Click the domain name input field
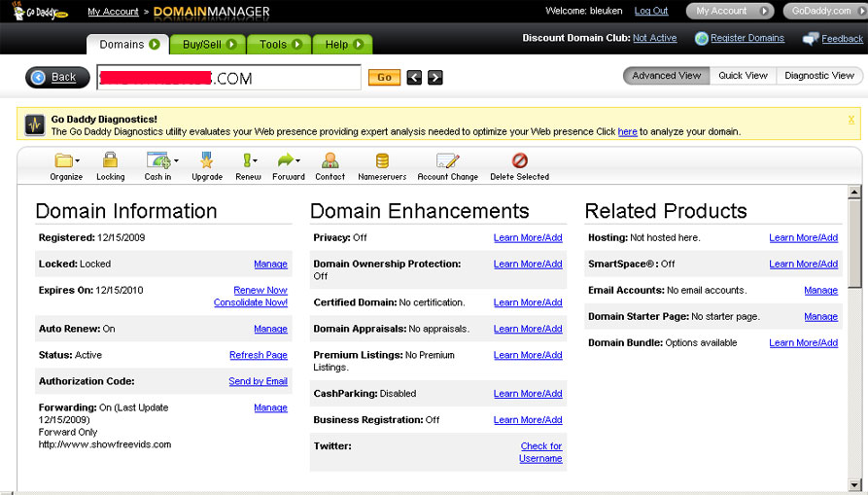This screenshot has height=495, width=868. coord(228,78)
